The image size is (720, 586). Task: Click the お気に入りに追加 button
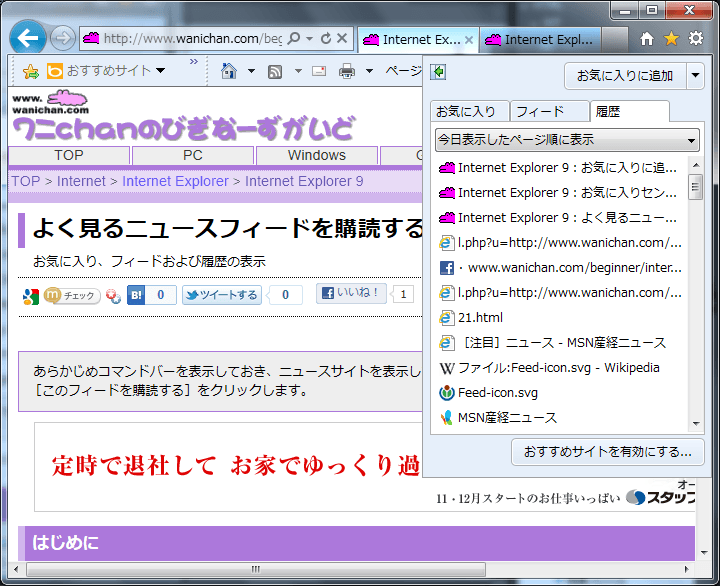pyautogui.click(x=625, y=75)
